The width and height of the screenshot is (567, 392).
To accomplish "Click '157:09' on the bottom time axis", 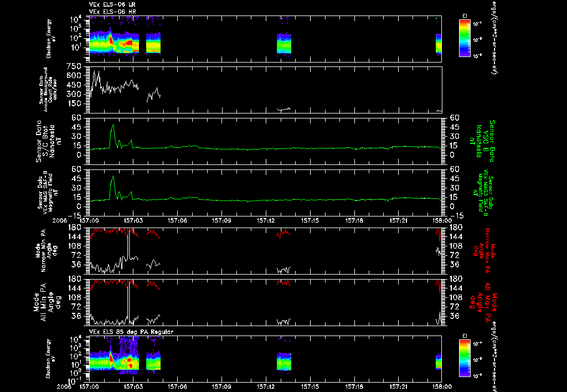I will pos(221,386).
